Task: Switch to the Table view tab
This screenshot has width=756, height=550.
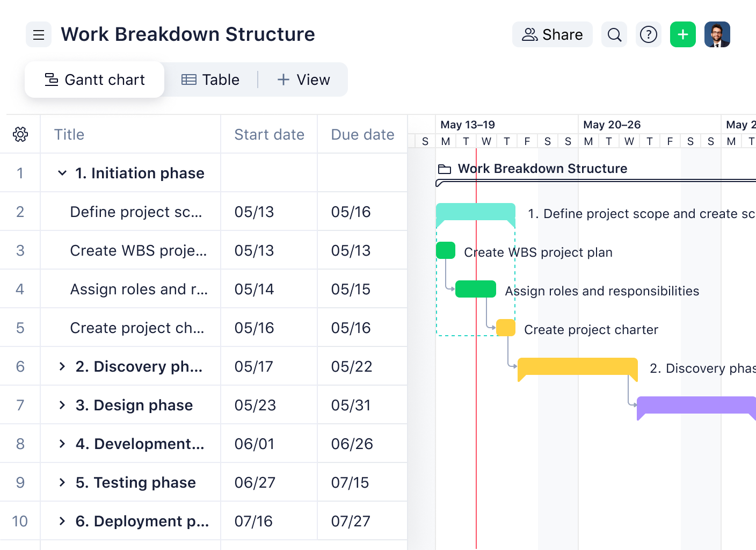Action: [x=211, y=79]
